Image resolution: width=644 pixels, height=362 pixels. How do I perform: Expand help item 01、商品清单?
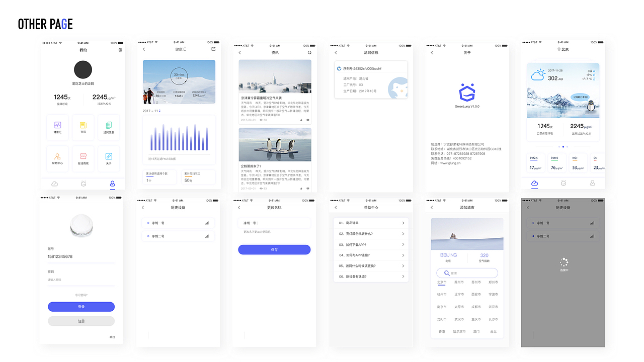[371, 223]
